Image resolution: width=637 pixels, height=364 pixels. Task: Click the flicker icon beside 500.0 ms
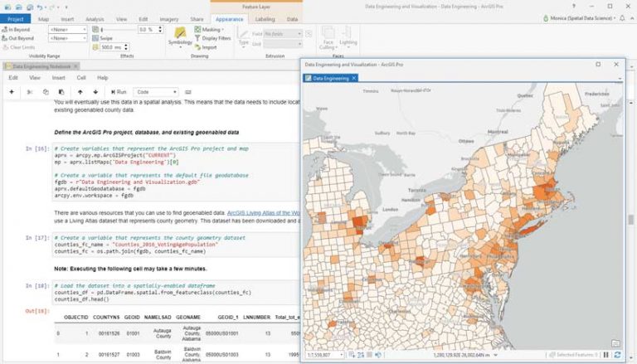[x=95, y=47]
